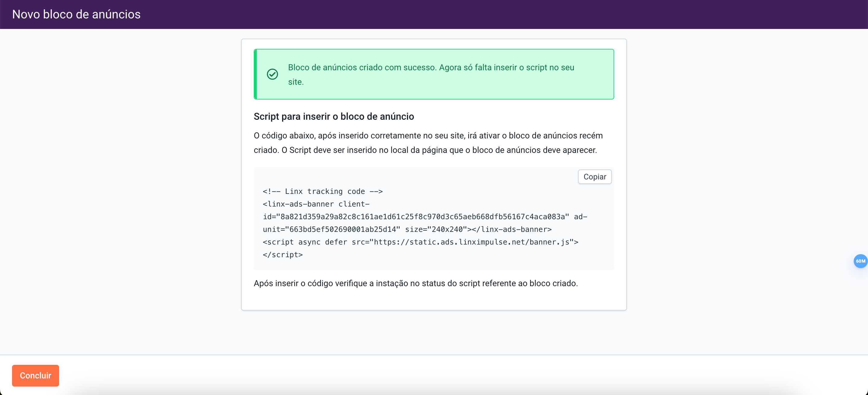The image size is (868, 395).
Task: Click the client id hash string
Action: [x=425, y=217]
